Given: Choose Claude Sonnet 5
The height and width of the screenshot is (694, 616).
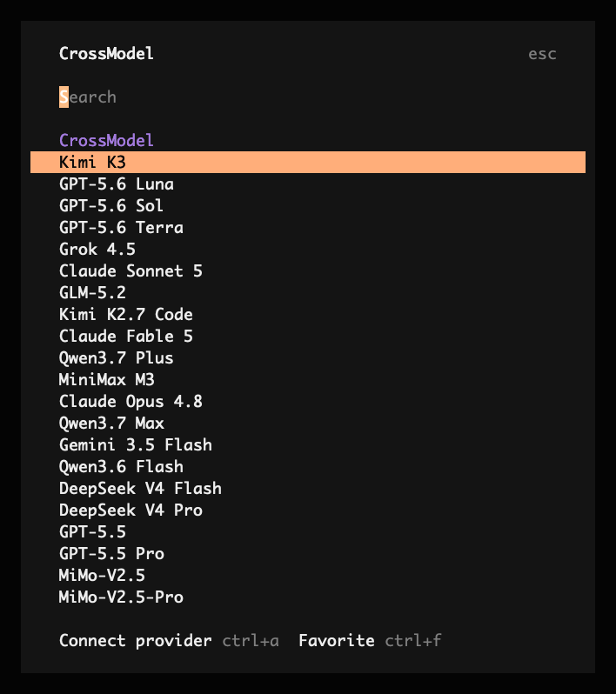Looking at the screenshot, I should (x=308, y=270).
